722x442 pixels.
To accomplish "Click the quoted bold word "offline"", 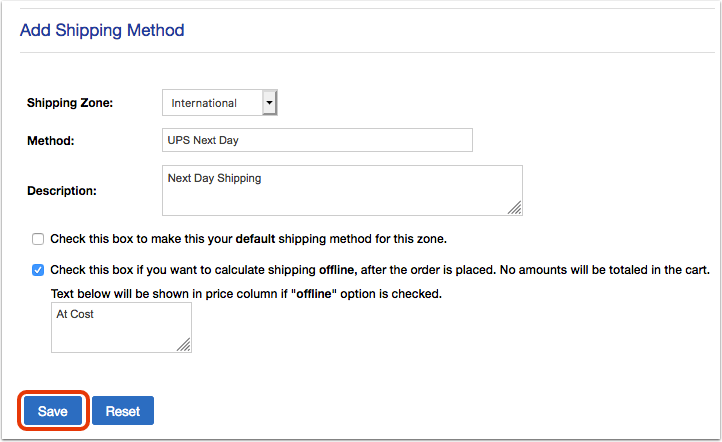I will click(x=314, y=294).
